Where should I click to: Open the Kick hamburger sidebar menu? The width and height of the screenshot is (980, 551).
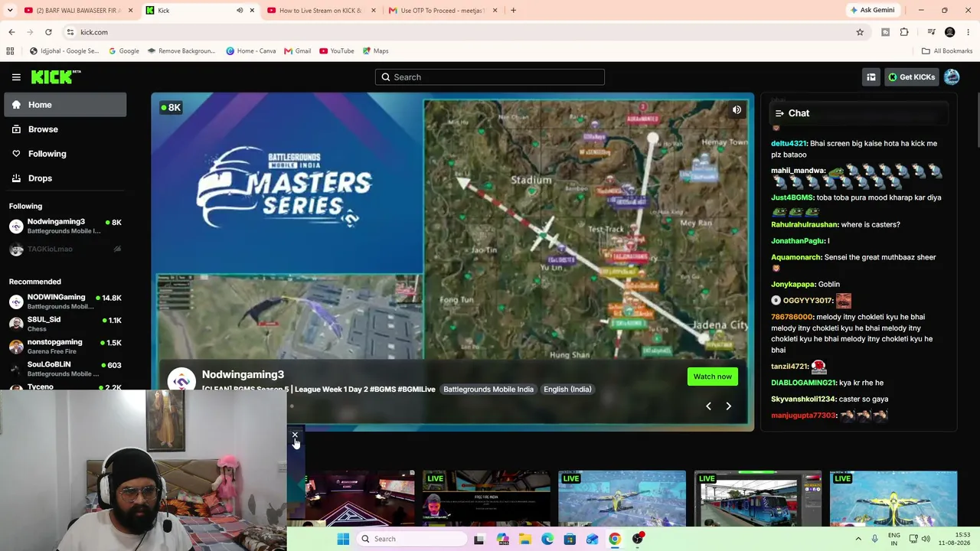tap(16, 77)
